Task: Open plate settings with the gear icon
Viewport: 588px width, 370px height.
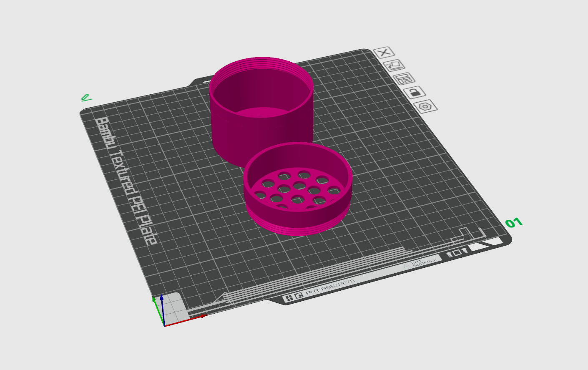Action: point(425,106)
